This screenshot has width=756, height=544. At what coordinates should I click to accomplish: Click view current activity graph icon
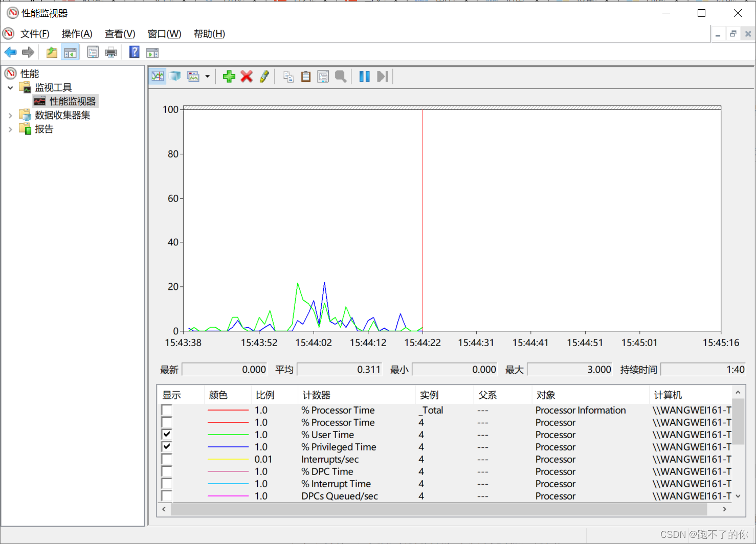(158, 76)
